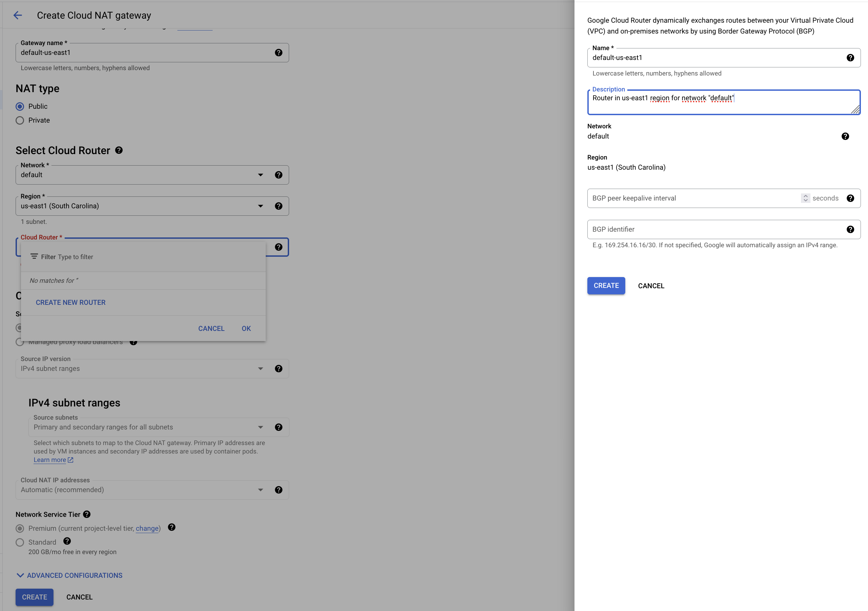Screen dimensions: 868x611
Task: Open help icon for Premium tier option
Action: pos(172,527)
